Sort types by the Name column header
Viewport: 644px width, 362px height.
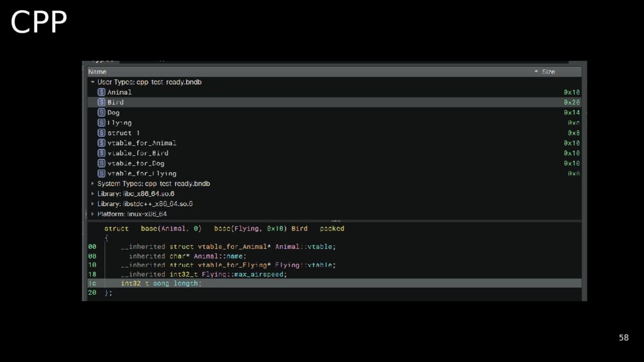(x=97, y=72)
